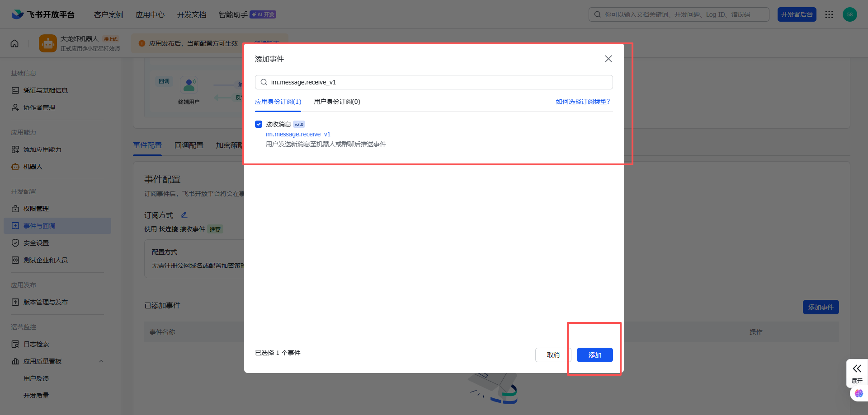Uncheck the 接收消息 event checkbox
Viewport: 868px width, 415px height.
pyautogui.click(x=259, y=124)
